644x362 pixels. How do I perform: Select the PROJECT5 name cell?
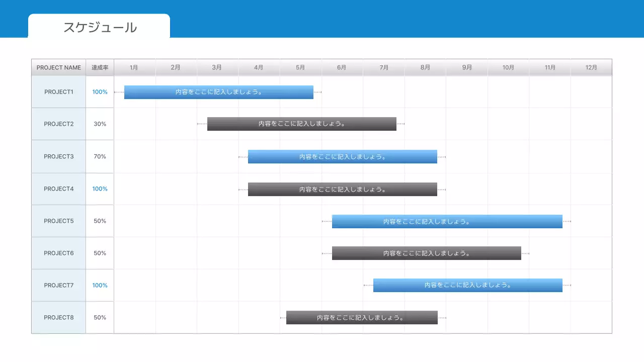point(59,221)
